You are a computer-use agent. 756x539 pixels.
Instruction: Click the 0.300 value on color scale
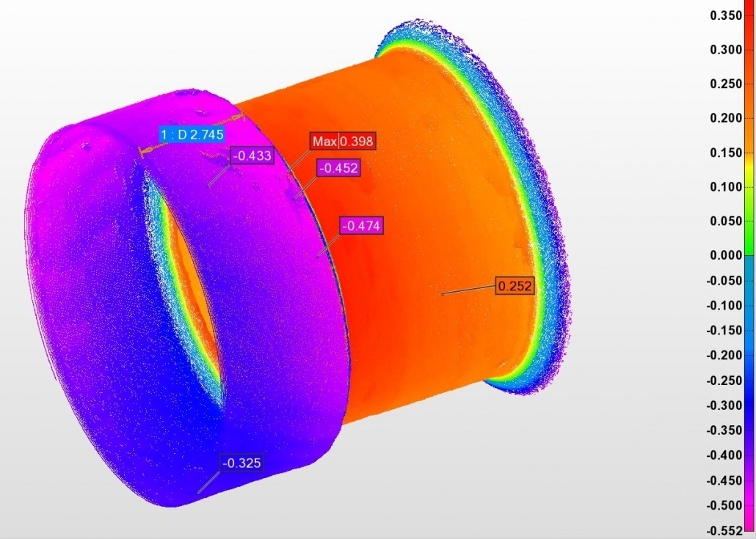(x=726, y=50)
